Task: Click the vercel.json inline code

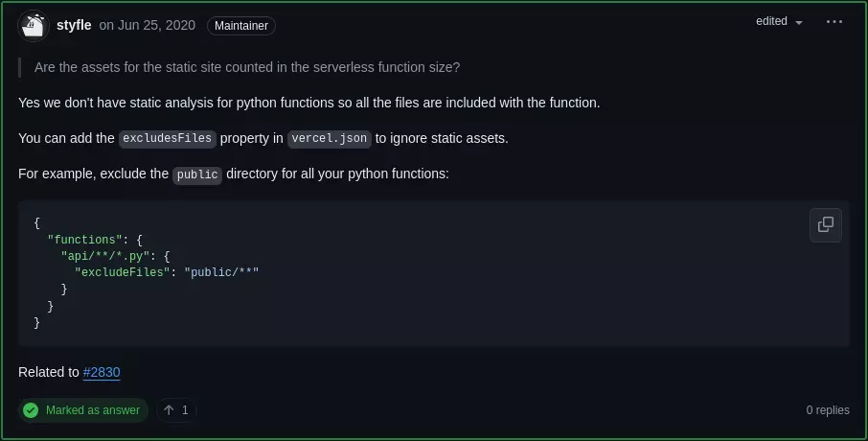Action: tap(330, 139)
